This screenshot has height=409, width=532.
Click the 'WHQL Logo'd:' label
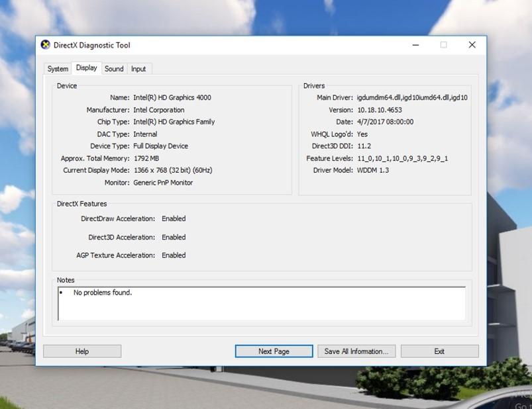coord(332,134)
